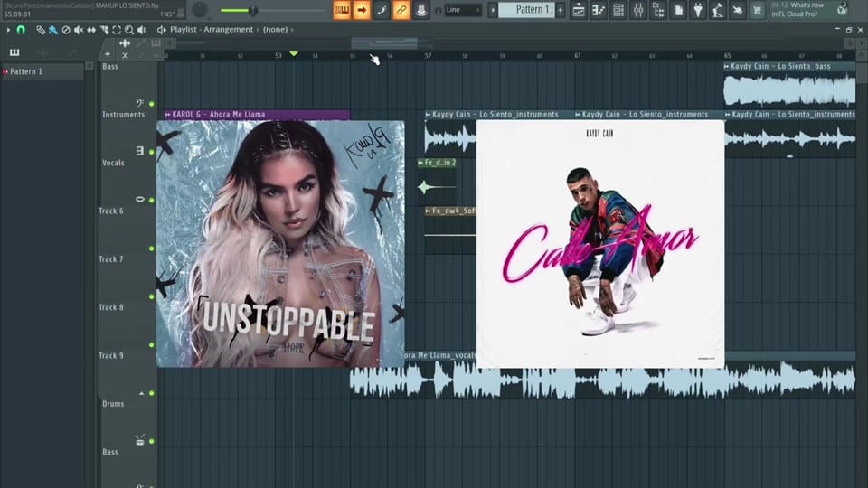868x488 pixels.
Task: Open the Piano roll view icon
Action: pyautogui.click(x=599, y=10)
